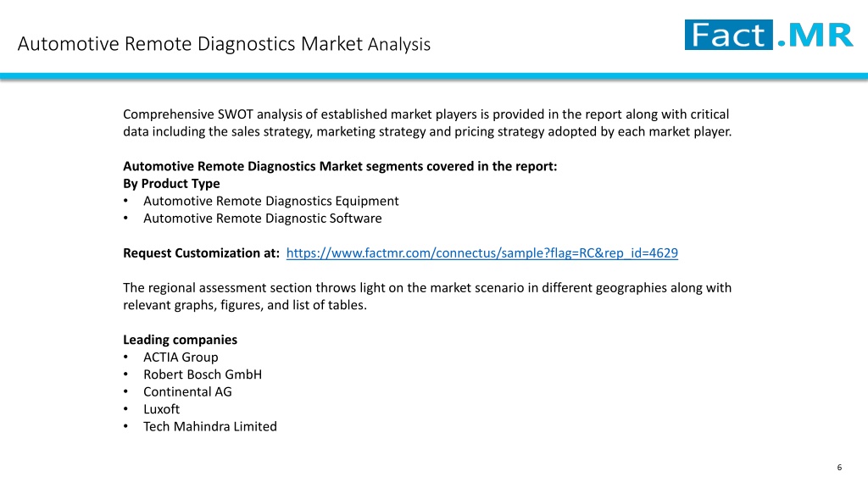This screenshot has width=868, height=488.
Task: Select the Continental AG bullet item
Action: (187, 391)
